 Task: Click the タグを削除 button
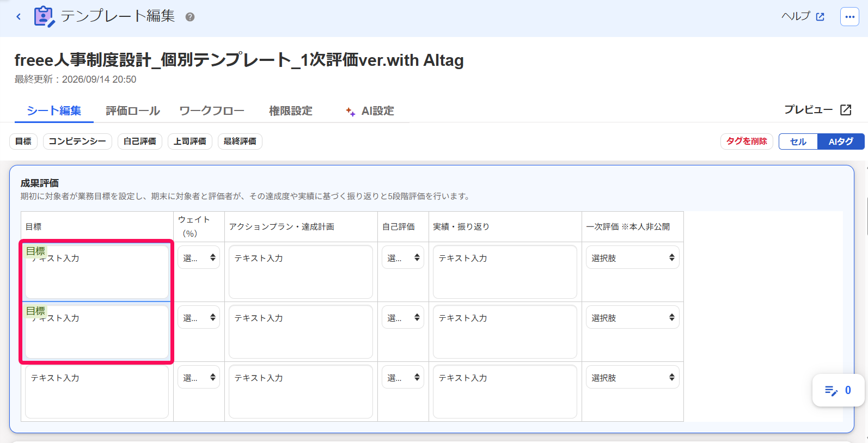(747, 141)
